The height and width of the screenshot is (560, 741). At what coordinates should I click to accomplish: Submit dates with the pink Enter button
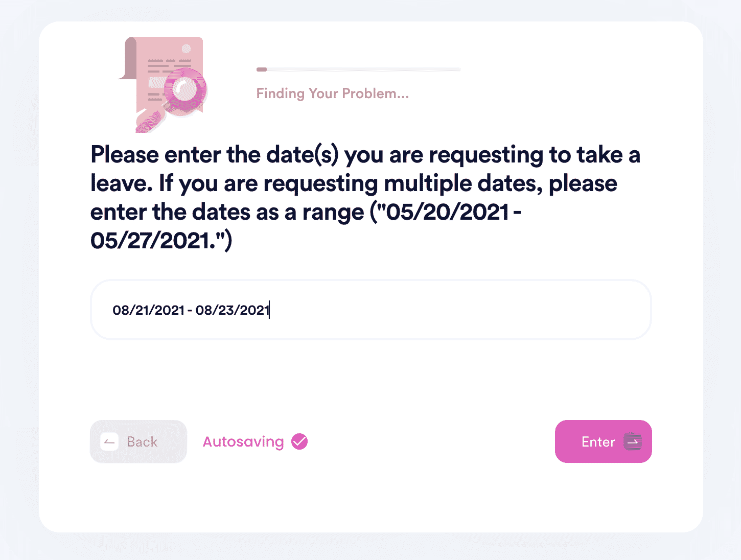(x=603, y=441)
